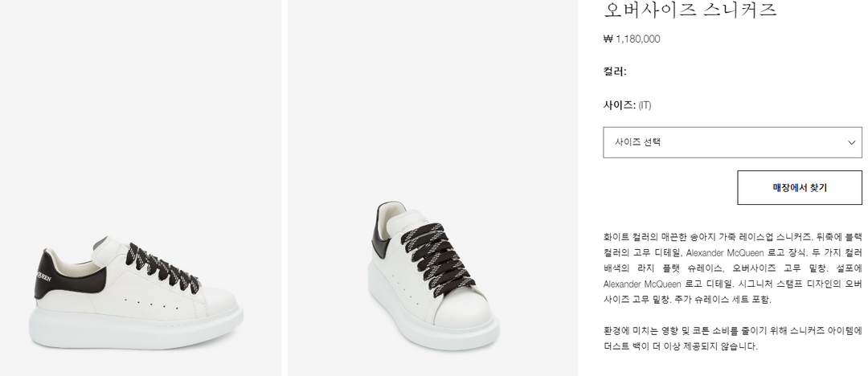
Task: Click the (IT) size unit text
Action: [x=645, y=105]
